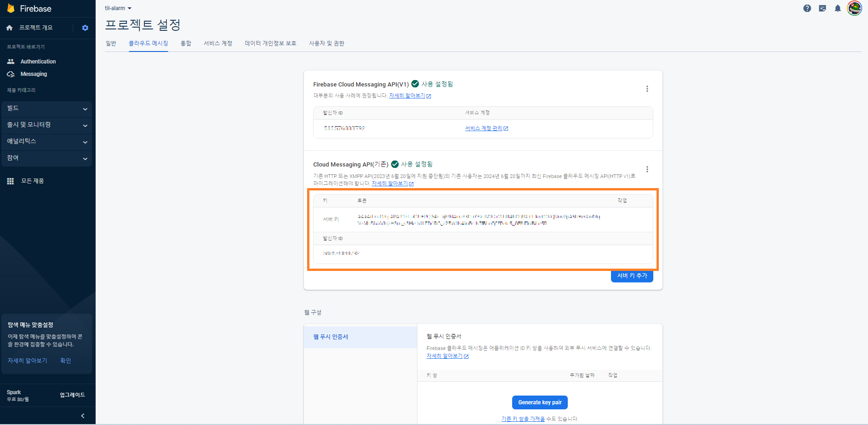Open the Firebase Cloud Messaging API(V1) three-dot menu
This screenshot has width=868, height=425.
coord(647,89)
